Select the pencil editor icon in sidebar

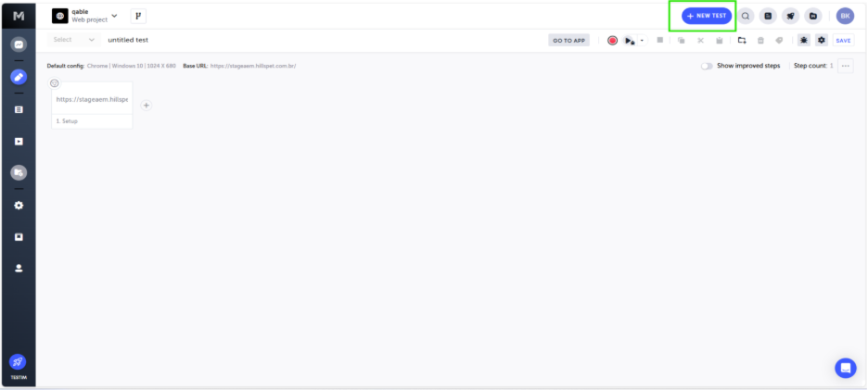coord(19,77)
